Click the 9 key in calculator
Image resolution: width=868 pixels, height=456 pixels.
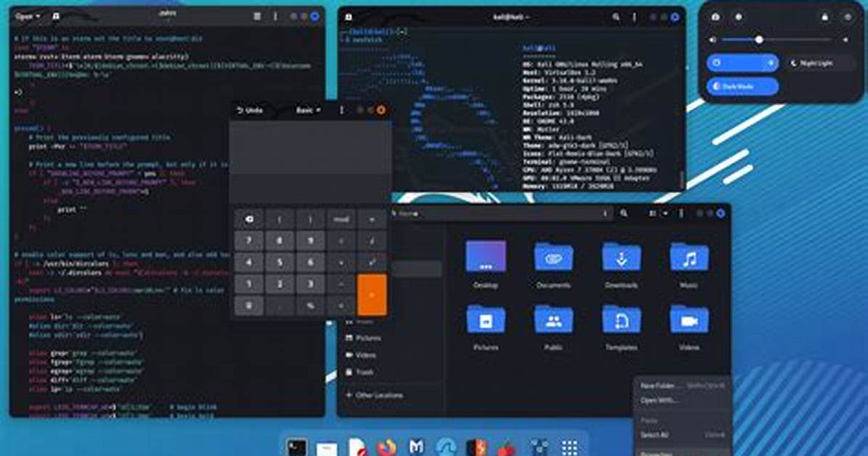(x=310, y=240)
